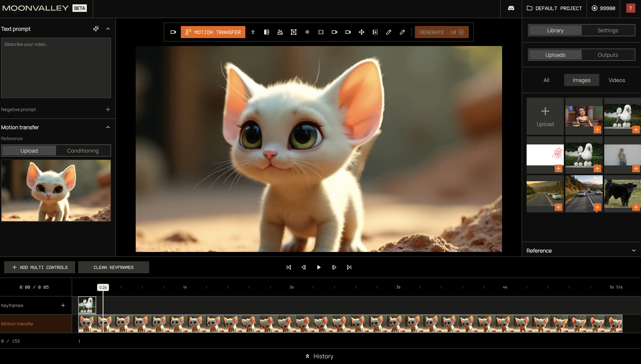Expand the Reference panel chevron

(633, 250)
